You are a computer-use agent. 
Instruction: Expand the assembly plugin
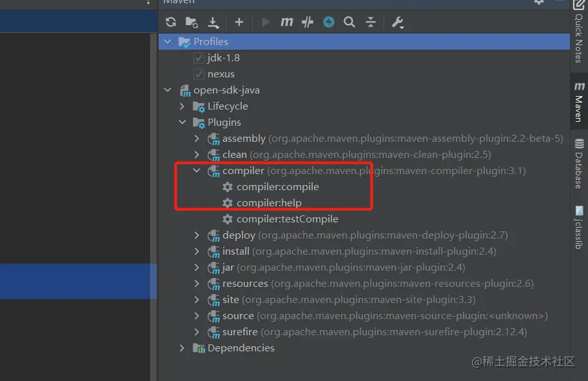[197, 139]
